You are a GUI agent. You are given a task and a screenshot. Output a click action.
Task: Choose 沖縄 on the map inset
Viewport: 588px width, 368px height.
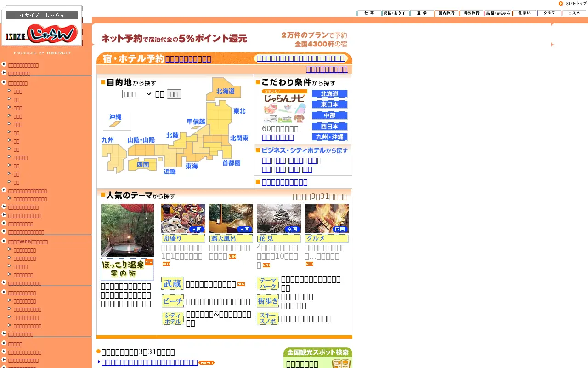click(115, 117)
